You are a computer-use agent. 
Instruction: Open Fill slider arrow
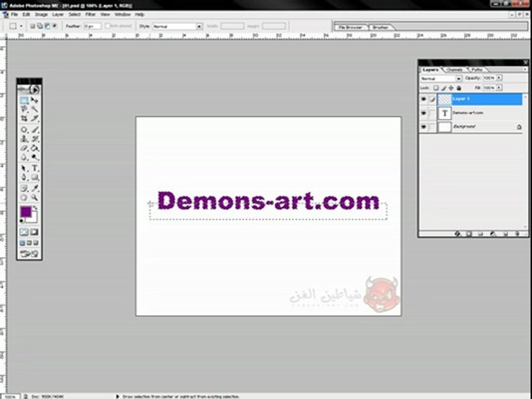point(499,88)
